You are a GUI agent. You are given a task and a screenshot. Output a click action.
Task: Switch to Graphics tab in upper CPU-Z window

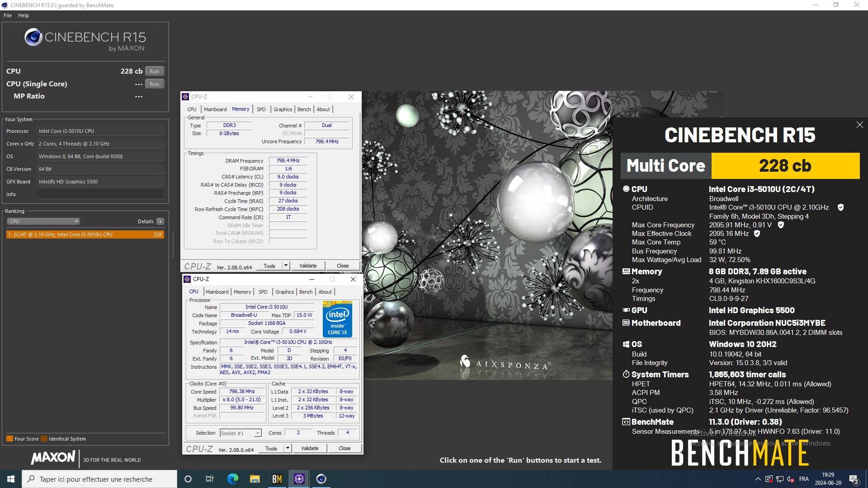click(x=283, y=109)
